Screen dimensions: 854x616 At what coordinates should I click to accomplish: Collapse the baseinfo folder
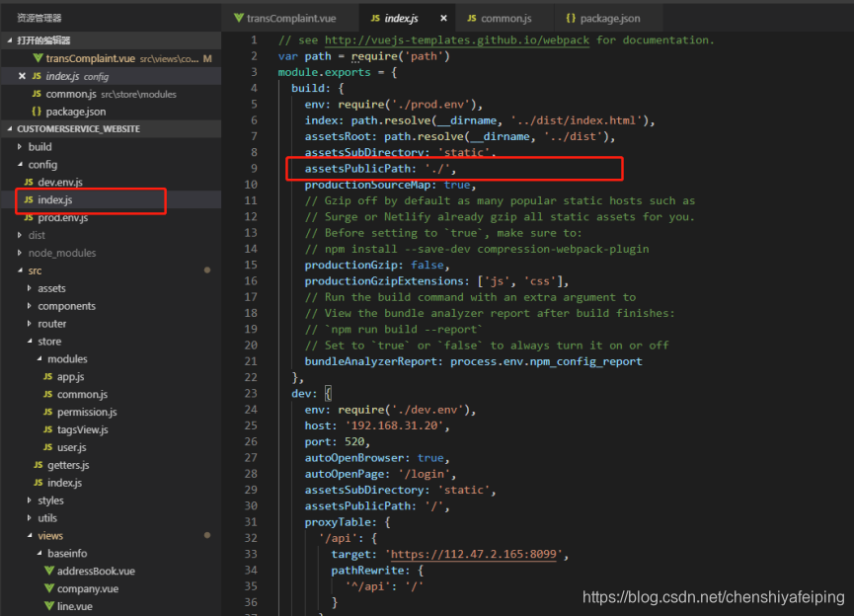coord(39,554)
